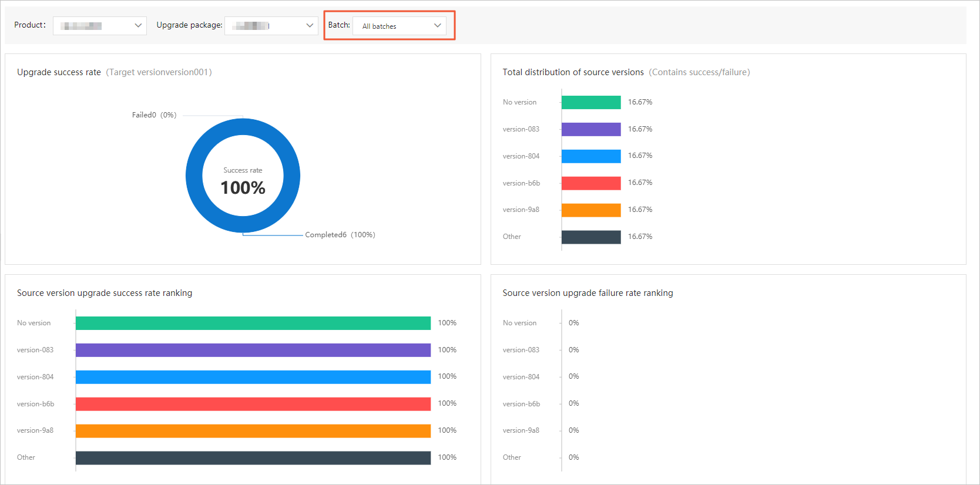Click 0% value for version-9a8 failure rate
This screenshot has height=485, width=980.
574,430
